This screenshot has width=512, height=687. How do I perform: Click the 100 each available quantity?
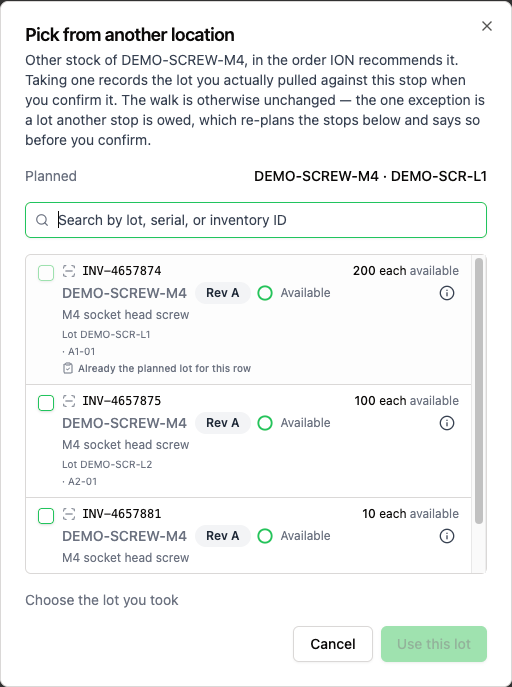click(406, 401)
